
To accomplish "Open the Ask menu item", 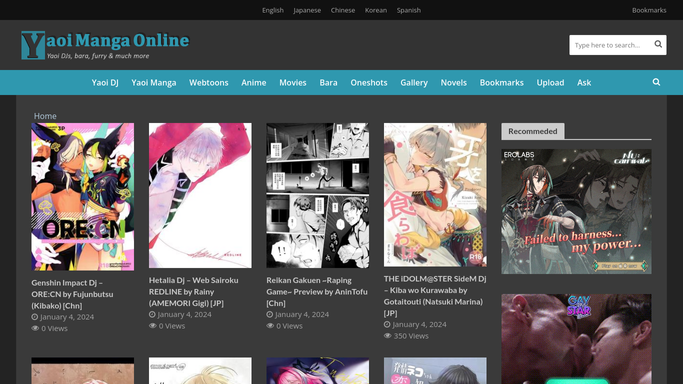I will [584, 82].
